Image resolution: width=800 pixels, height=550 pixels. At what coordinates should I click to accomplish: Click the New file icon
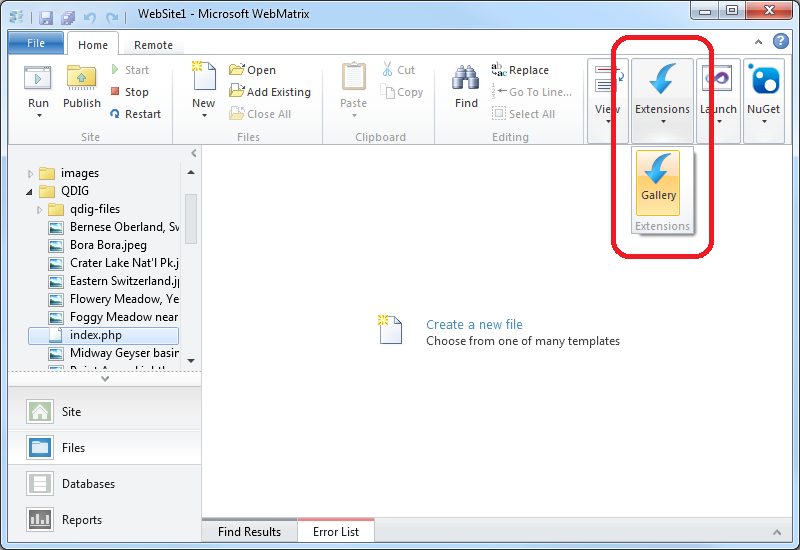pyautogui.click(x=203, y=79)
